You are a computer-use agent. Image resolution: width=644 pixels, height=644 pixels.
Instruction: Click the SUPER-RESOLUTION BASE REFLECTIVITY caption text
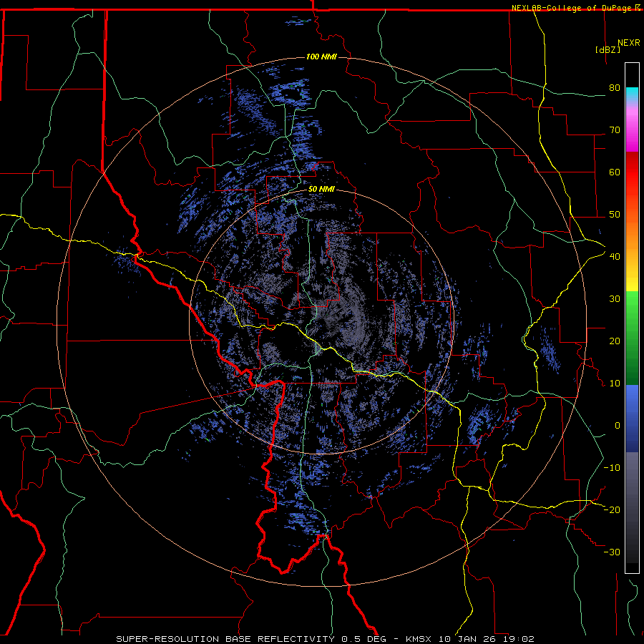pos(225,639)
